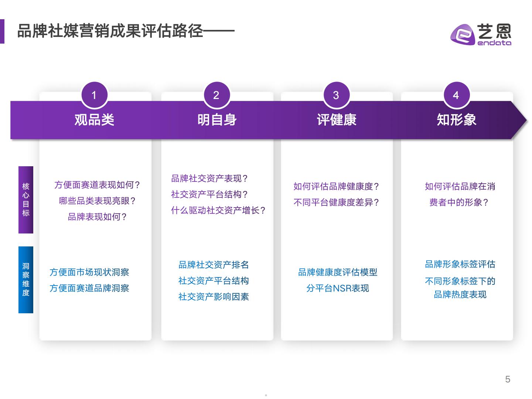Click the 艺恩 brand wordmark
This screenshot has height=399, width=532.
[x=494, y=31]
